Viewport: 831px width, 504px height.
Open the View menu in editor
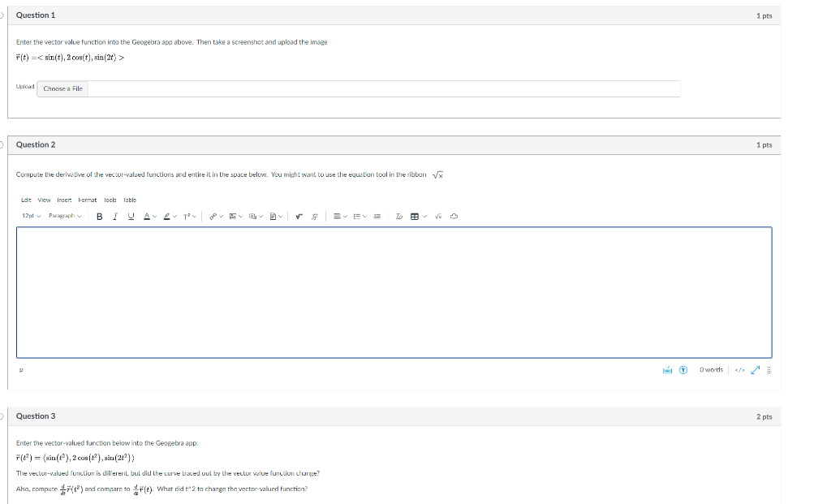[x=44, y=200]
